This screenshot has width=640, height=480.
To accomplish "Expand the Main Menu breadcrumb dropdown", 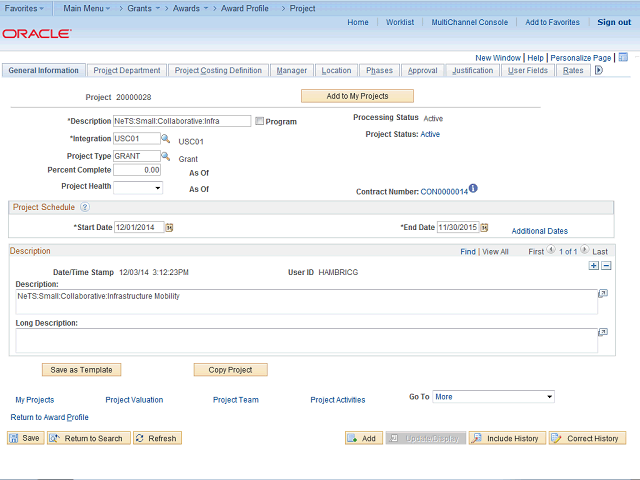I will [112, 8].
